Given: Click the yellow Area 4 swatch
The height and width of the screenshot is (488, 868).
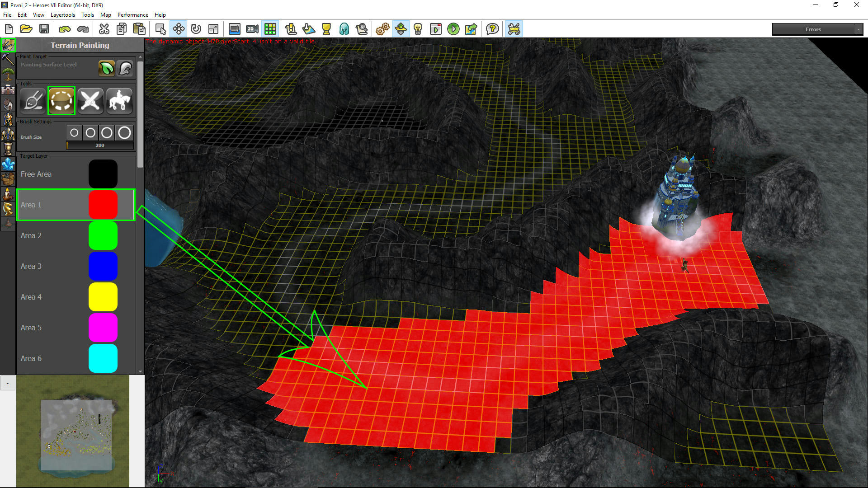Looking at the screenshot, I should tap(103, 297).
